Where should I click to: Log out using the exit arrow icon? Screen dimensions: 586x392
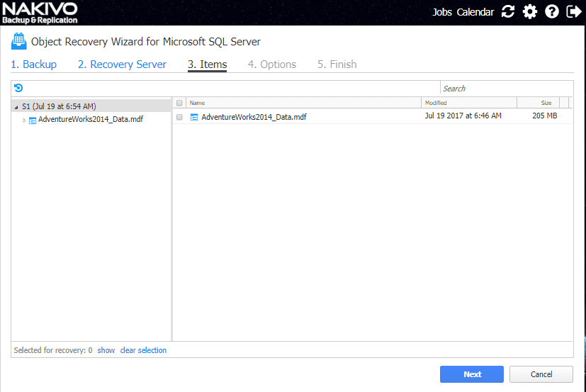pyautogui.click(x=573, y=11)
